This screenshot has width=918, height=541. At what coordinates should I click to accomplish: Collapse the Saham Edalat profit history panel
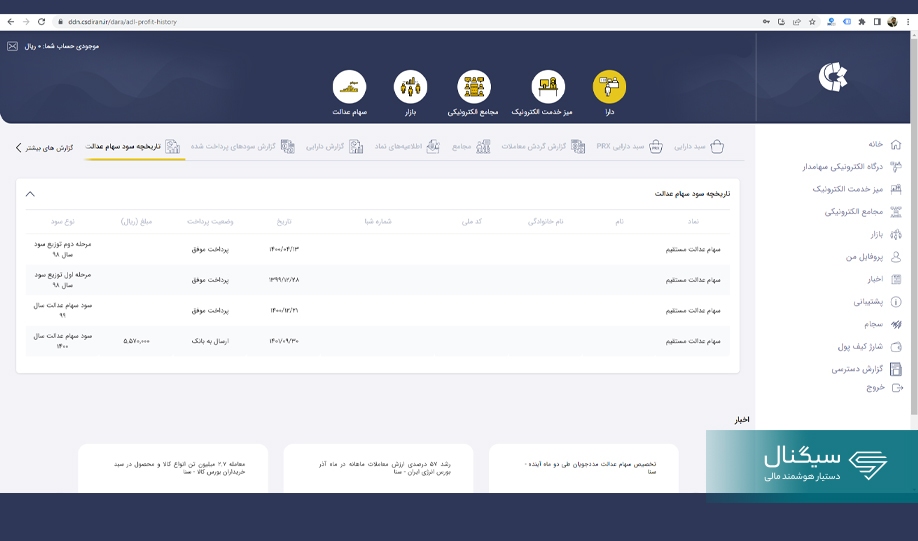(x=30, y=194)
